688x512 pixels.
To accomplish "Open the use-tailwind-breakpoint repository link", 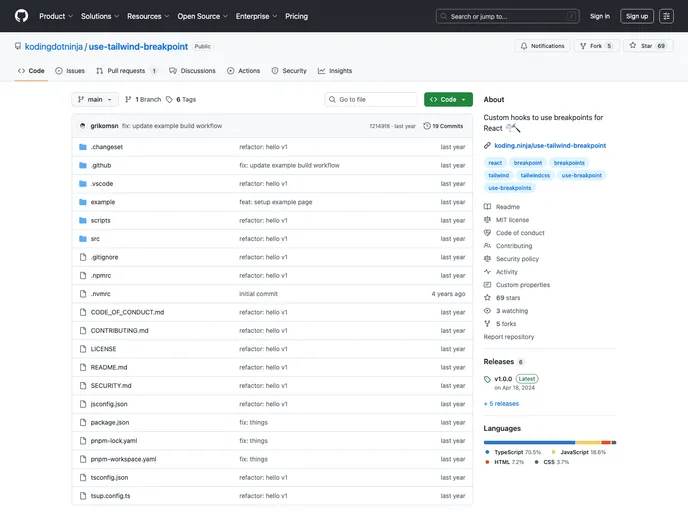I will (x=138, y=47).
